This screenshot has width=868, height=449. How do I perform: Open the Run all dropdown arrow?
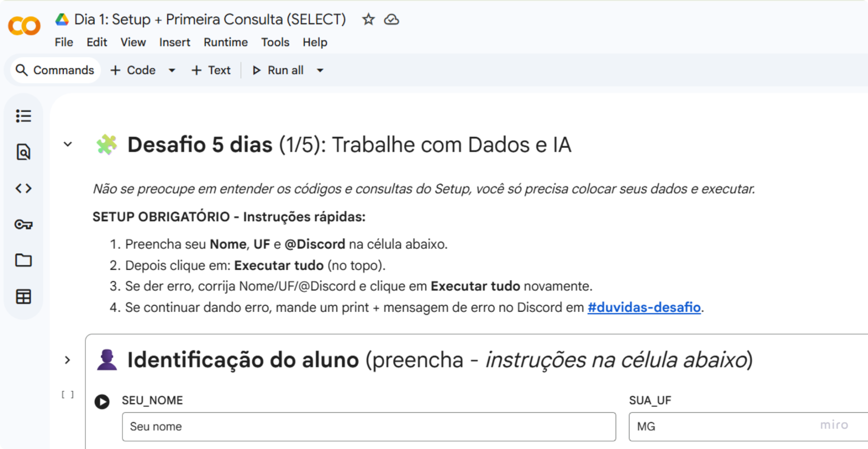320,71
